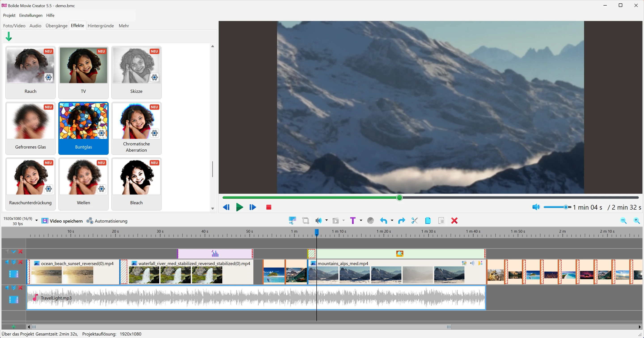
Task: Expand the undo history dropdown arrow
Action: (392, 220)
